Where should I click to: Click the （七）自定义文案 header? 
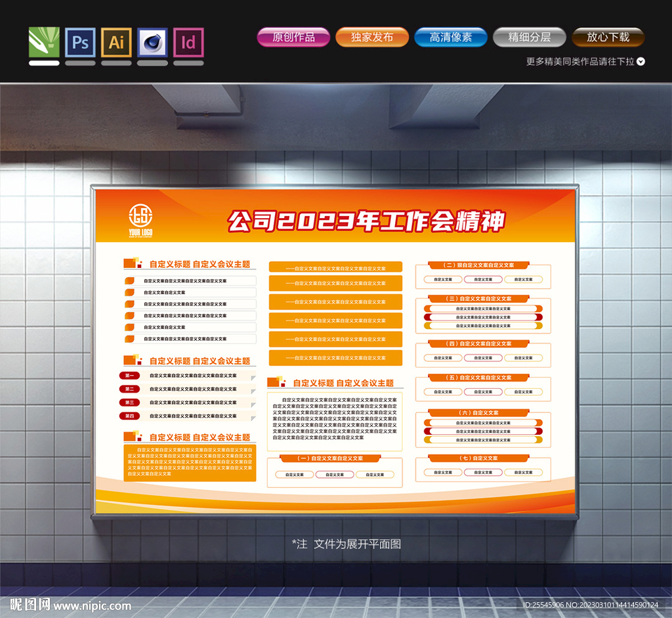478,458
